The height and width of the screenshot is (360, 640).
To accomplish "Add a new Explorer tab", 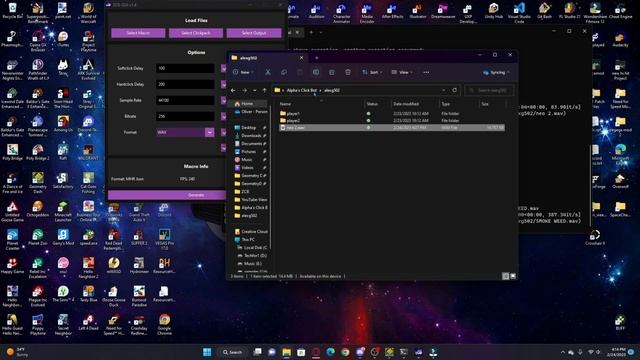I will pos(317,58).
